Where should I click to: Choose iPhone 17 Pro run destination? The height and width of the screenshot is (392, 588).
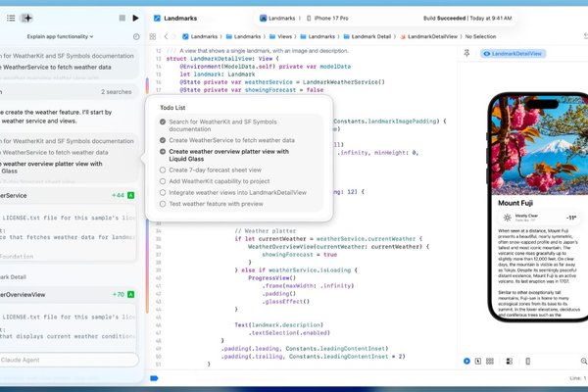pos(327,18)
